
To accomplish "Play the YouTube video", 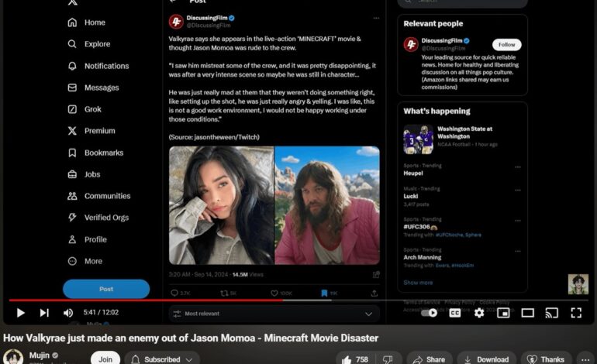I will pos(21,313).
